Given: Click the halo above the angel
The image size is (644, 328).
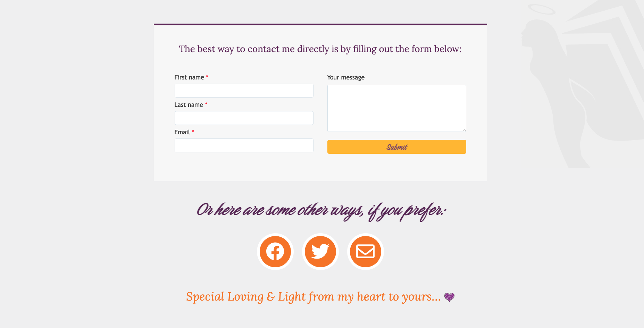Looking at the screenshot, I should tap(542, 9).
